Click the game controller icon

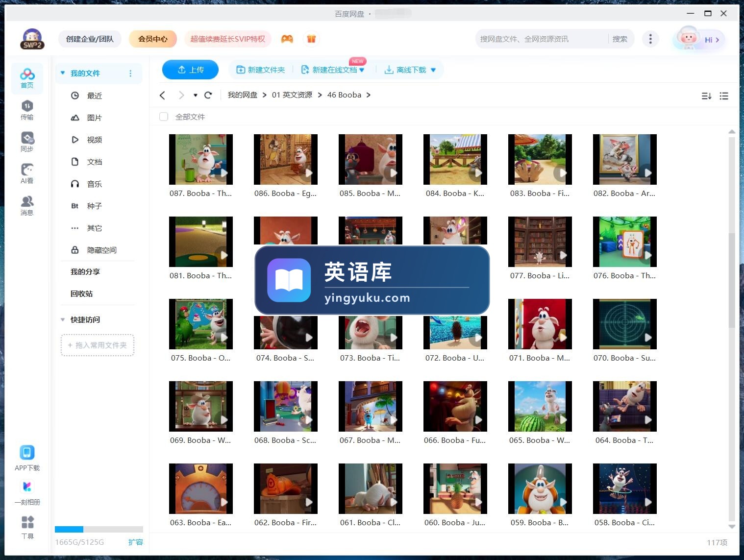point(287,39)
